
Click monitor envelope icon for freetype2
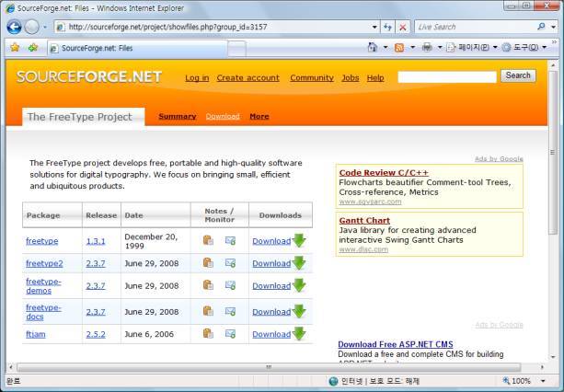(230, 263)
